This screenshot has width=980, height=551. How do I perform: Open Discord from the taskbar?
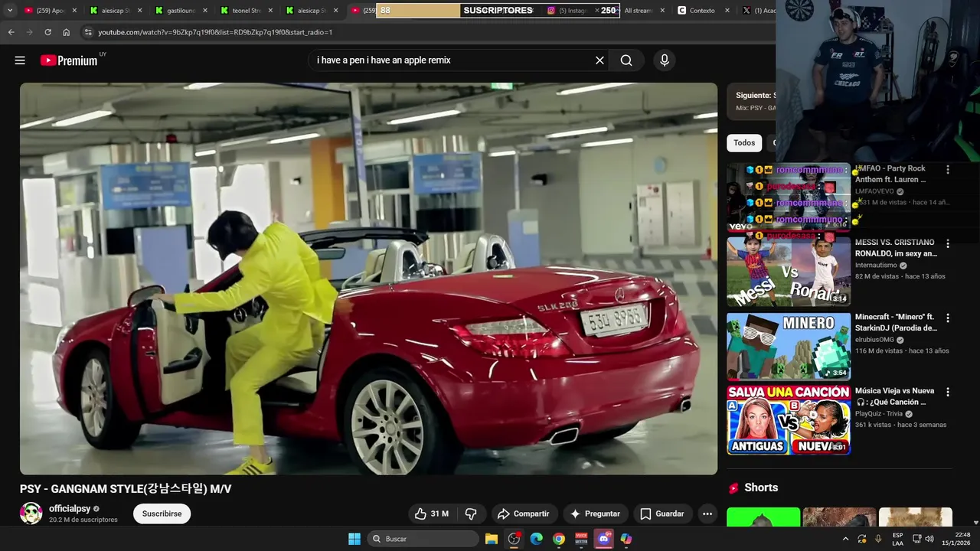click(x=604, y=539)
